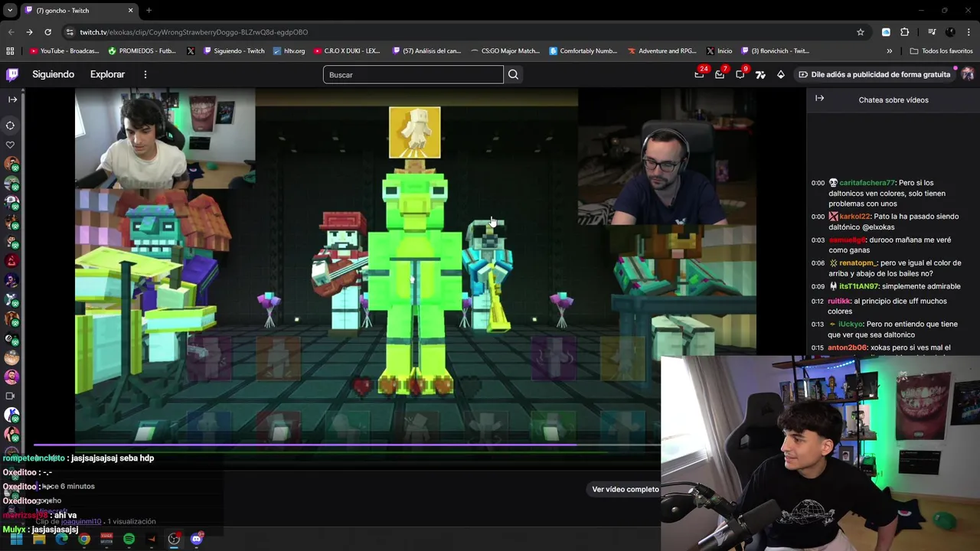
Task: Open Chrome apps grid in bookmarks bar
Action: [10, 51]
